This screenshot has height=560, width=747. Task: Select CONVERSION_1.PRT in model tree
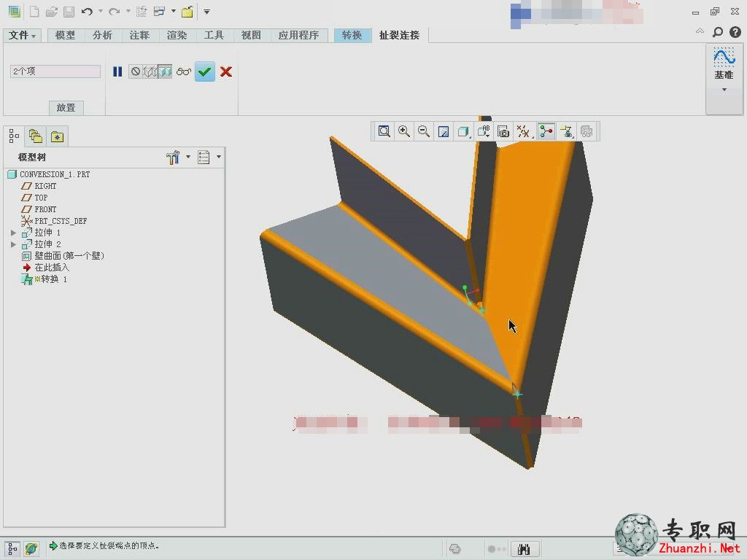[x=49, y=174]
